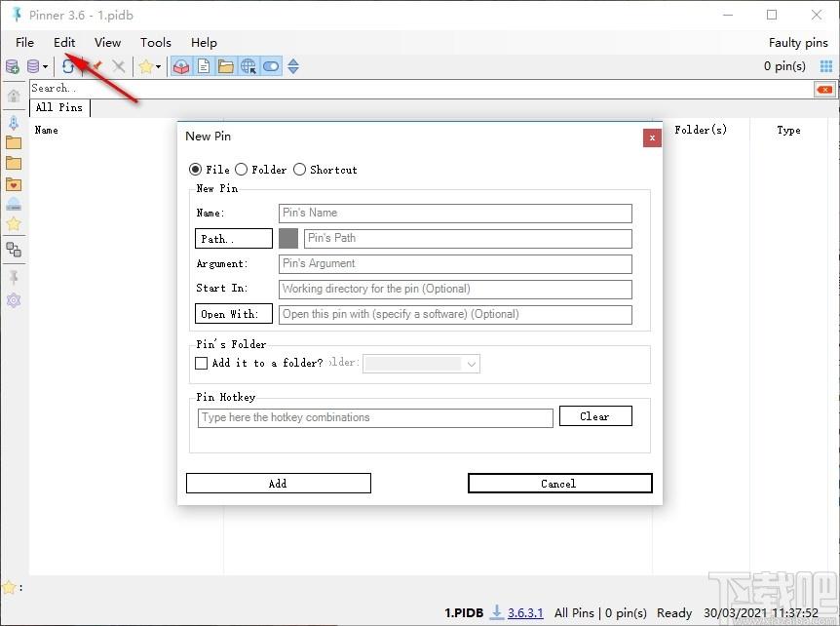This screenshot has width=840, height=626.
Task: Open the Tools menu
Action: (155, 42)
